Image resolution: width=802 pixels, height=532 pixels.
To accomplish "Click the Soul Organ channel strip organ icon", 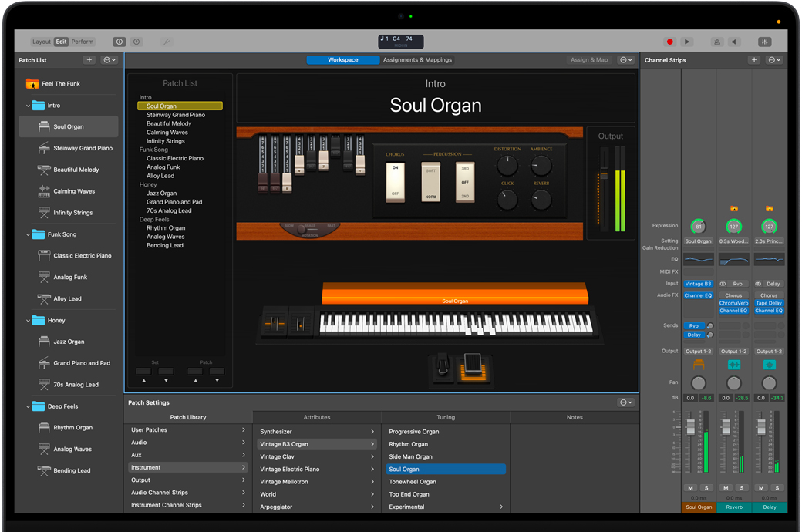I will coord(699,365).
